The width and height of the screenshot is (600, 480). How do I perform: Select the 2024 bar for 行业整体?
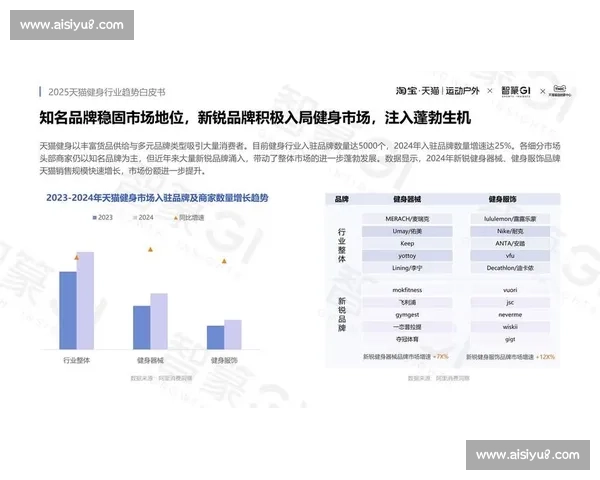[x=85, y=300]
